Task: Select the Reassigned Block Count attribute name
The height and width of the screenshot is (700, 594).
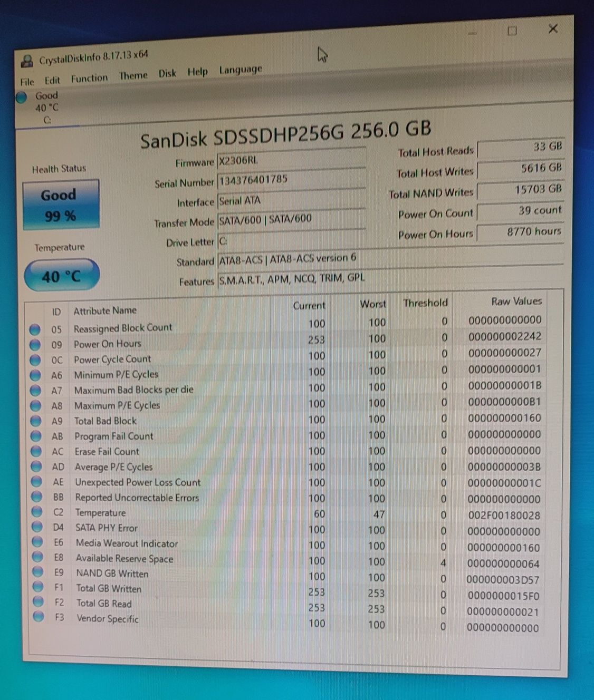Action: [x=123, y=328]
